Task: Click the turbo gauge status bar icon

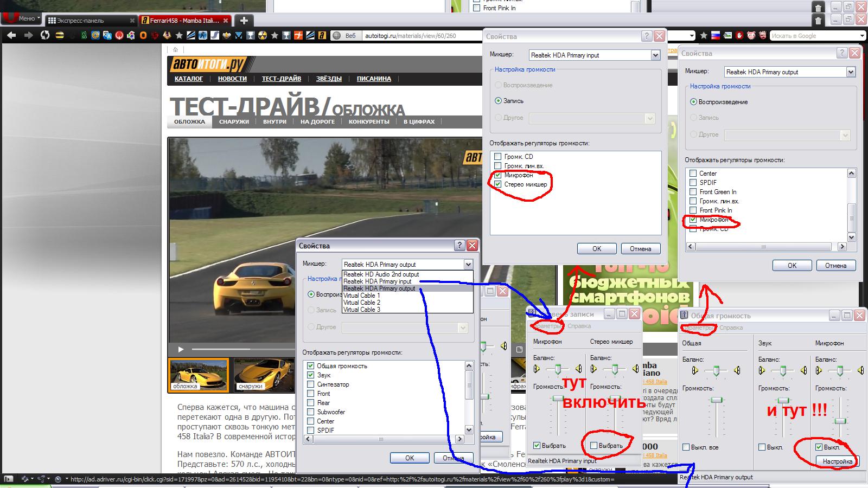Action: point(58,479)
